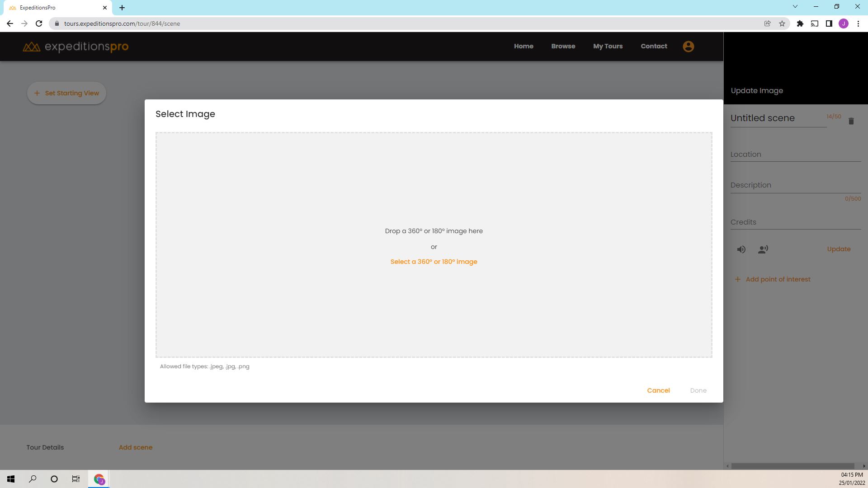Cancel the Select Image dialog
Viewport: 868px width, 488px height.
pos(658,390)
